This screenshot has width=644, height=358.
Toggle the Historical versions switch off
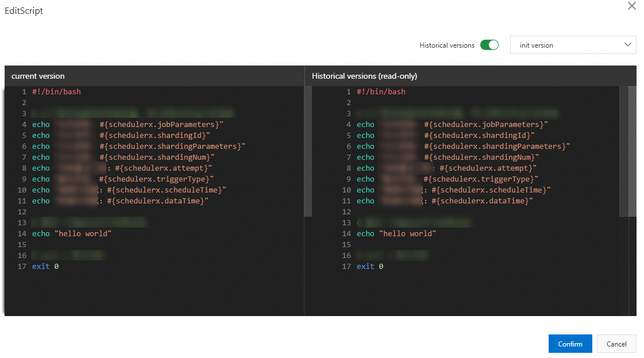tap(489, 45)
